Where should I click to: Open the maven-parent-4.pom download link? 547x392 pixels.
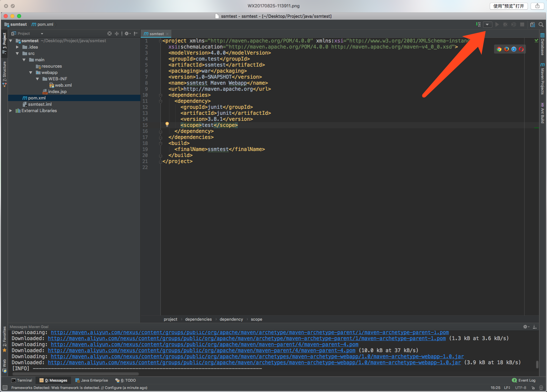click(x=204, y=344)
